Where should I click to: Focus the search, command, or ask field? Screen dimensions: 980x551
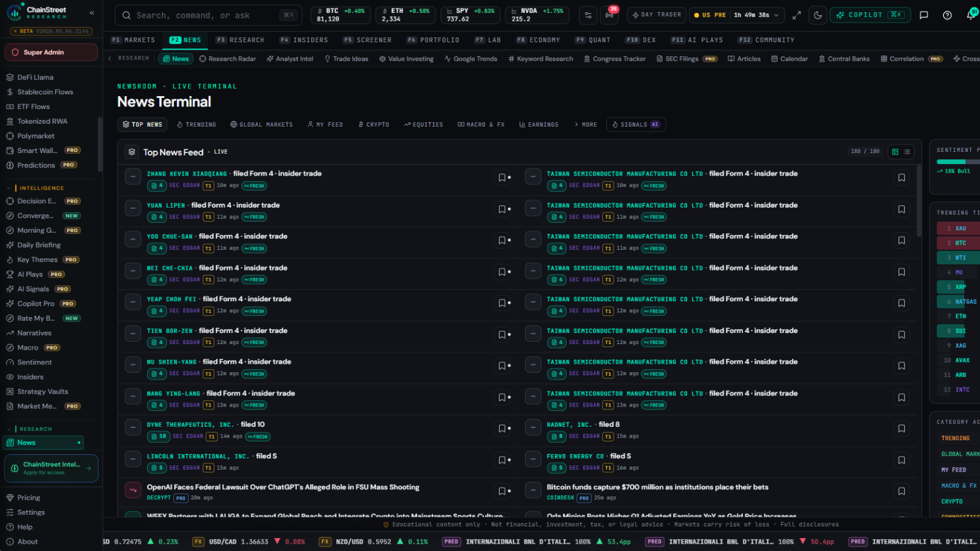208,15
